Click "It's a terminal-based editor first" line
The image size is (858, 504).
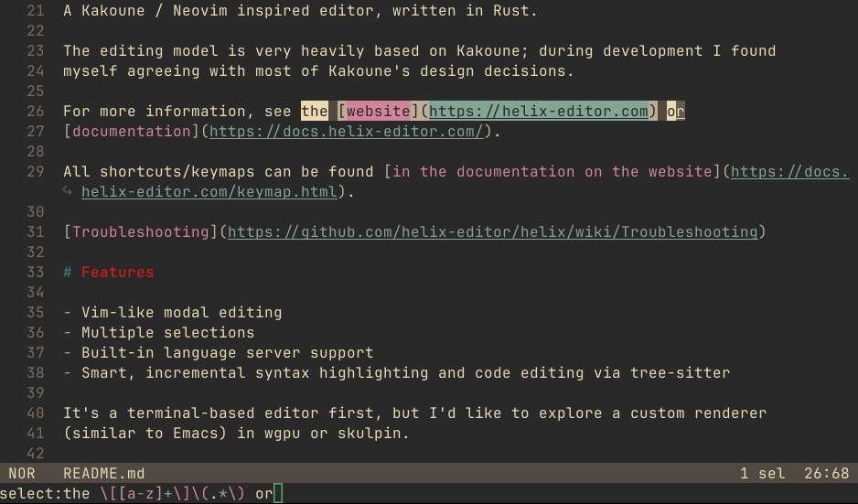pyautogui.click(x=414, y=413)
